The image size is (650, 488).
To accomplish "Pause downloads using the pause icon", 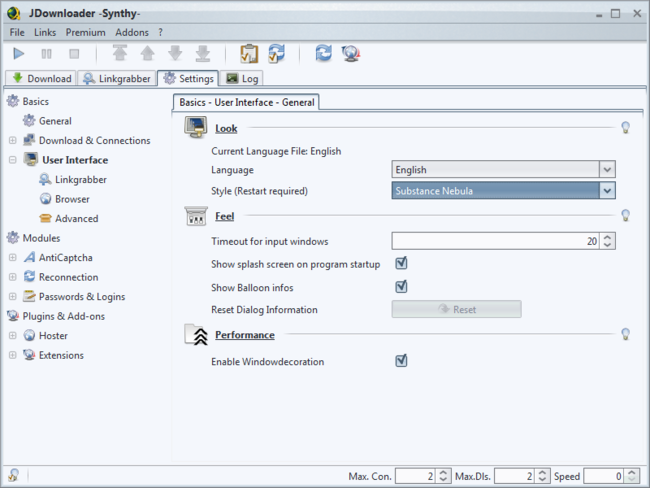I will point(46,53).
